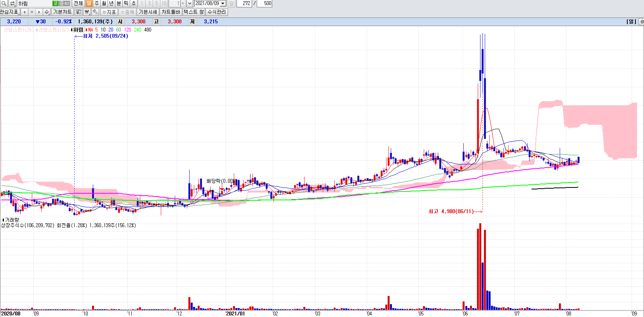Open the 기본시세 menu

pyautogui.click(x=148, y=12)
